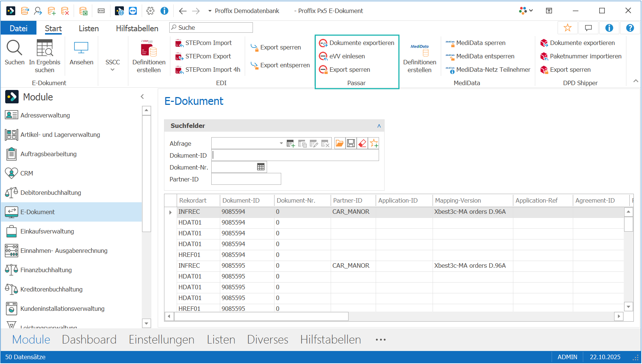
Task: Click the save query disk icon
Action: point(351,144)
